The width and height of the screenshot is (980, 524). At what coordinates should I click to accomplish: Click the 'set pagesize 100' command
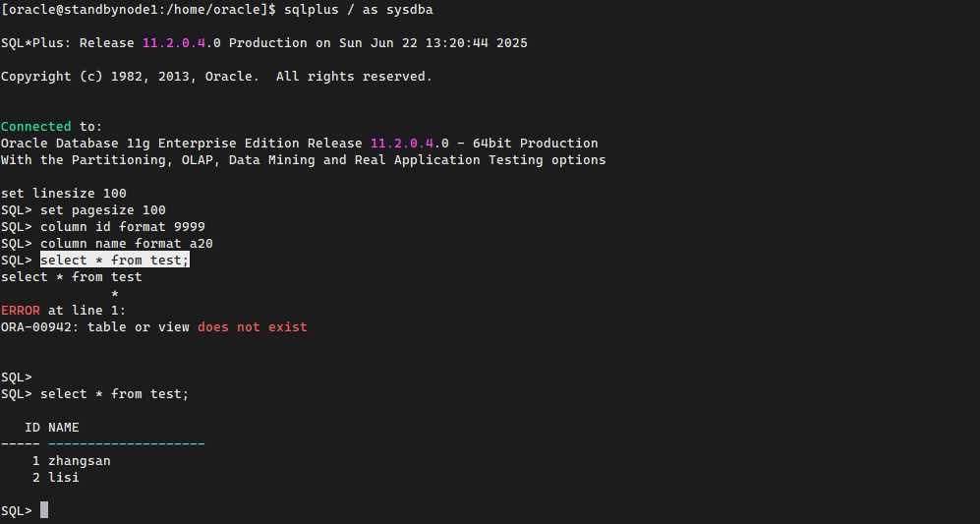[103, 209]
